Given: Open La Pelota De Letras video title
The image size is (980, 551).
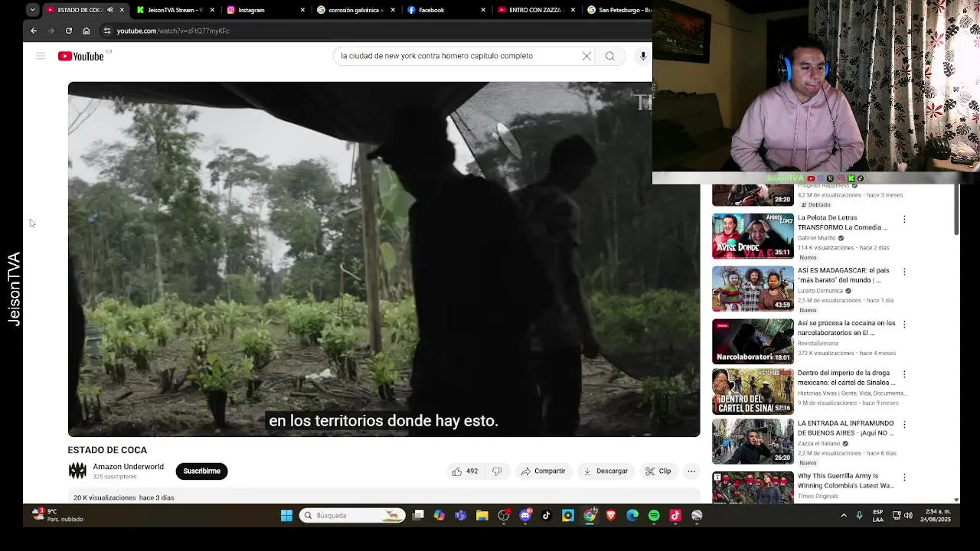Looking at the screenshot, I should [x=842, y=223].
